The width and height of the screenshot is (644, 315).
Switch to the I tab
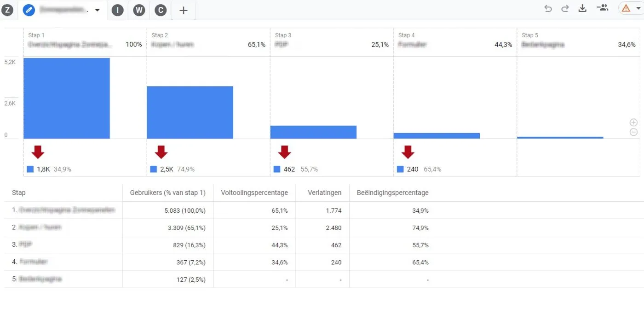pyautogui.click(x=117, y=10)
